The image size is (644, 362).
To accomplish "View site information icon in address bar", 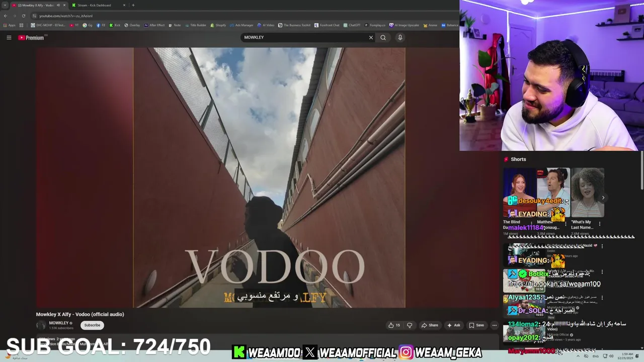I will [x=34, y=16].
